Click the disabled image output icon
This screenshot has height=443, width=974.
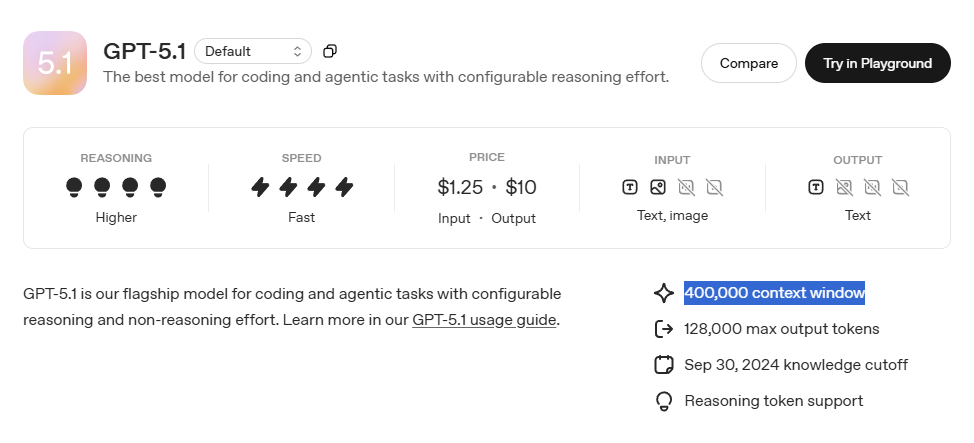[x=844, y=187]
